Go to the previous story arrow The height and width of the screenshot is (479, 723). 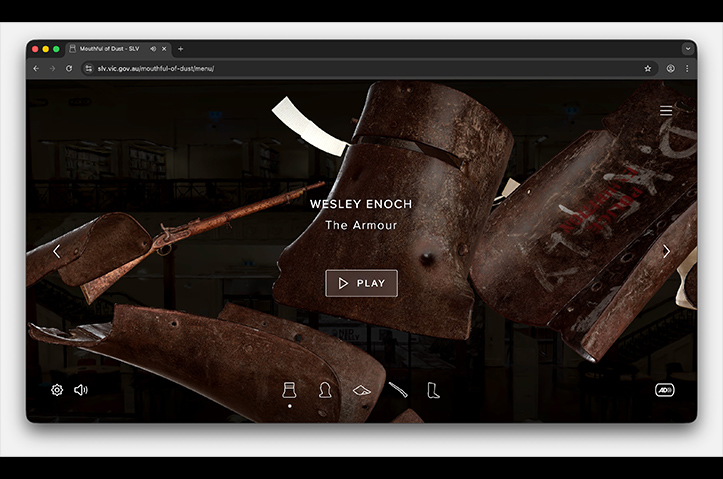57,251
